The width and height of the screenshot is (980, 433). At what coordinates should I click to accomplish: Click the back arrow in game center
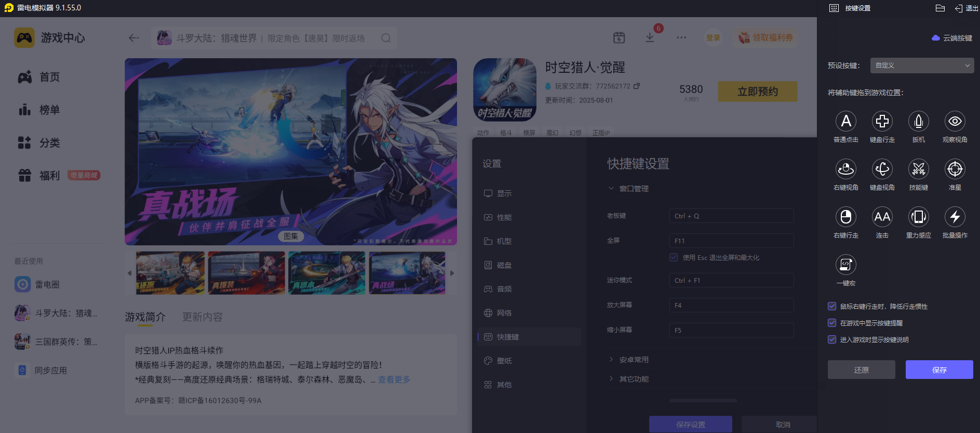tap(134, 38)
